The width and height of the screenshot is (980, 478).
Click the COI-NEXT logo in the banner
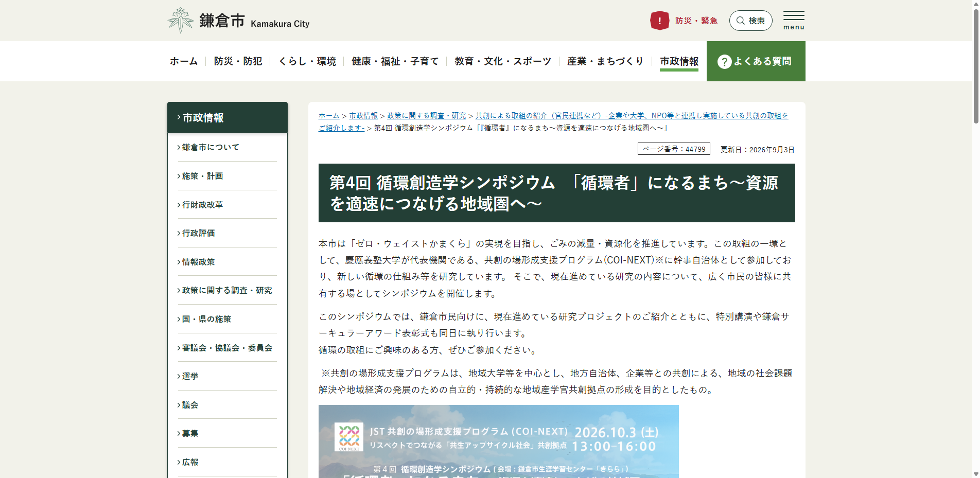click(349, 437)
